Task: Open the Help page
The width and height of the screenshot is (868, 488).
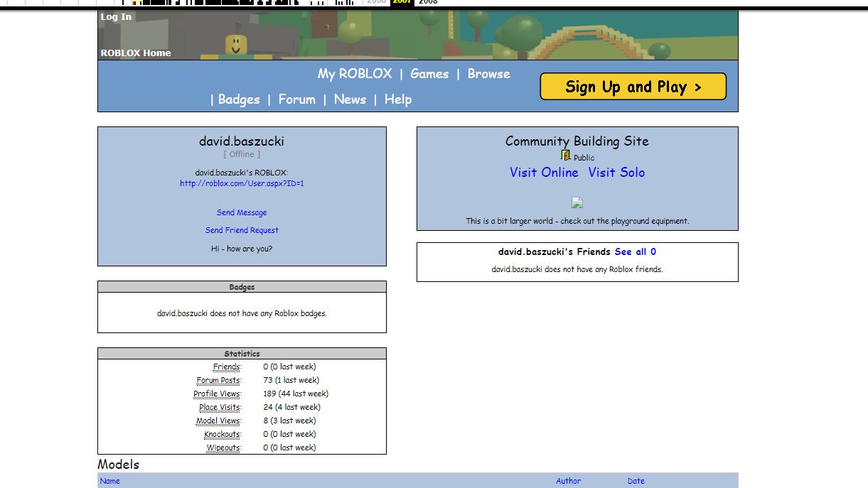Action: pyautogui.click(x=398, y=99)
